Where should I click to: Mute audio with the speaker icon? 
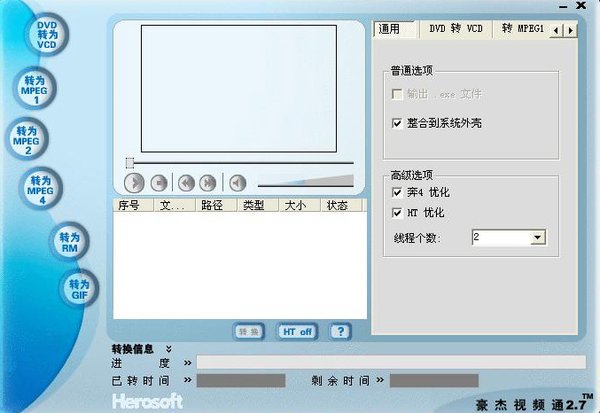[x=238, y=183]
